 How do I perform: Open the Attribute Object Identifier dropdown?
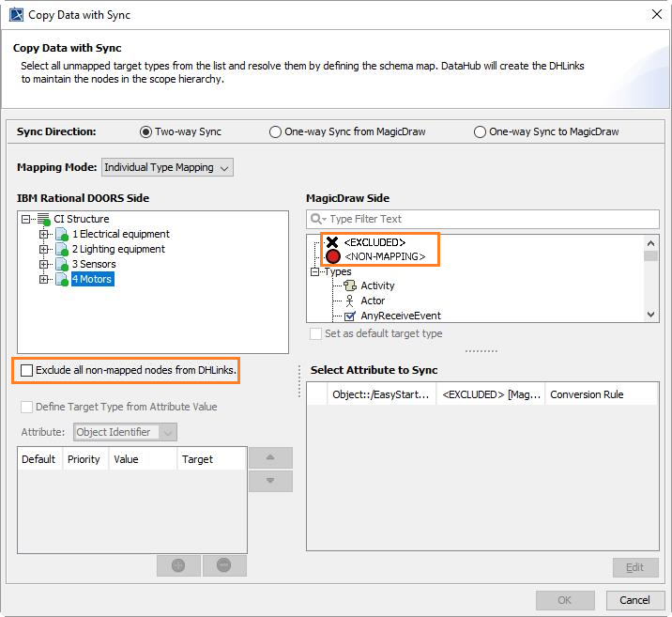click(125, 432)
